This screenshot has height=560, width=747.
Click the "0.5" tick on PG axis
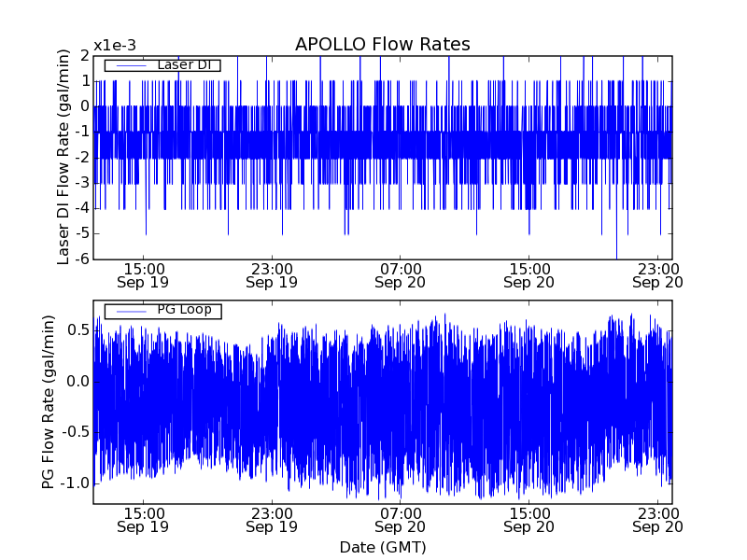tap(78, 330)
